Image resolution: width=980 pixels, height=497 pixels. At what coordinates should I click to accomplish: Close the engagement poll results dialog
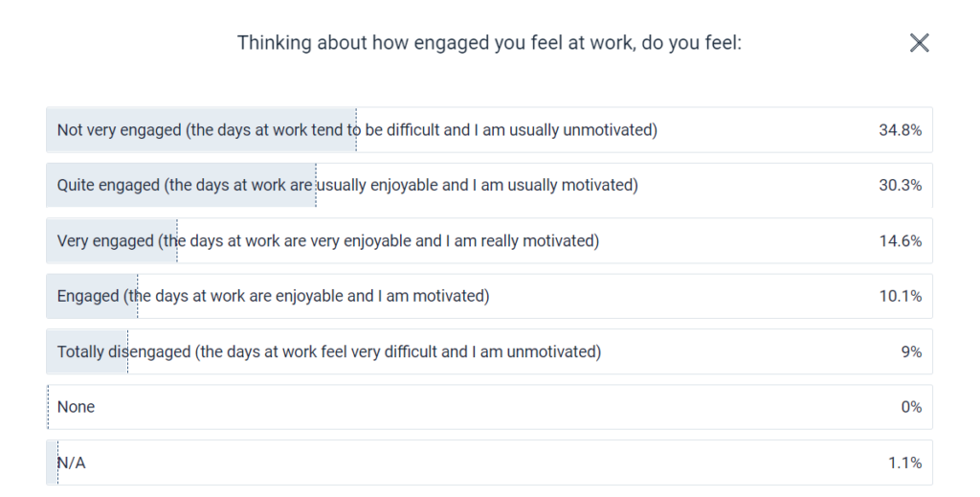(x=919, y=42)
